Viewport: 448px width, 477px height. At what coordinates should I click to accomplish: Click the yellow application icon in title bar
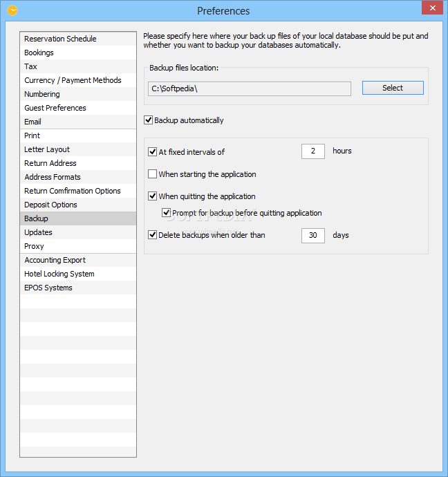coord(12,10)
